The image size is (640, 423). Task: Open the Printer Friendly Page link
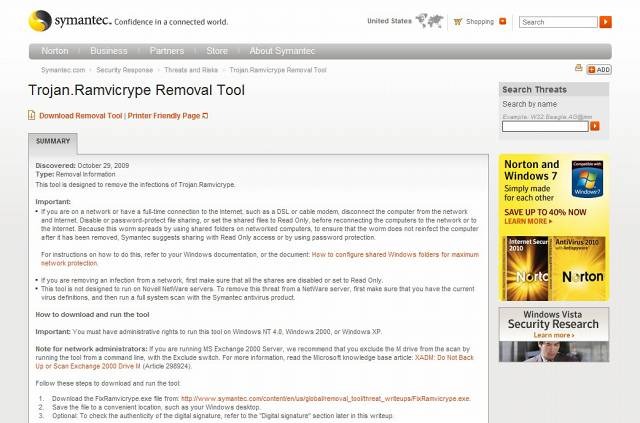(164, 116)
